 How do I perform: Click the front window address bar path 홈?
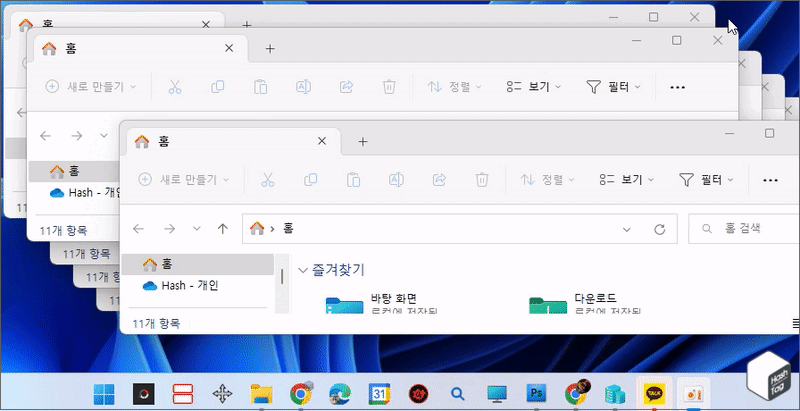coord(288,229)
